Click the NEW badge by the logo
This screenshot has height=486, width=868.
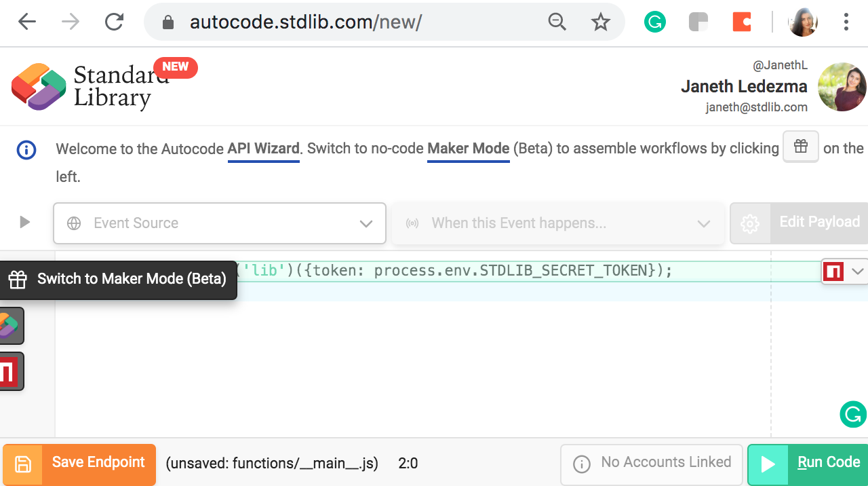(176, 67)
